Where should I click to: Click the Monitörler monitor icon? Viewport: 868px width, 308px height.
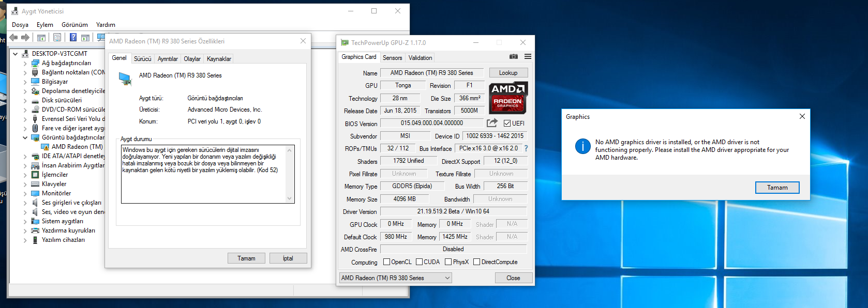[x=35, y=193]
